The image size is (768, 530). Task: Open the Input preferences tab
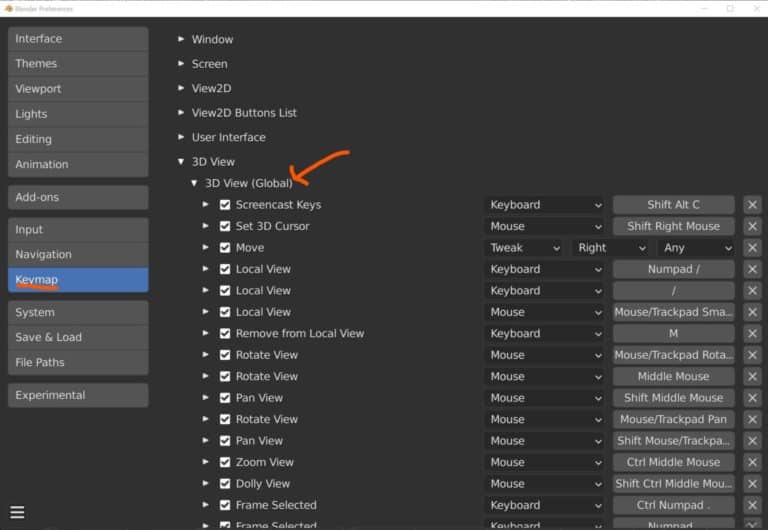78,230
